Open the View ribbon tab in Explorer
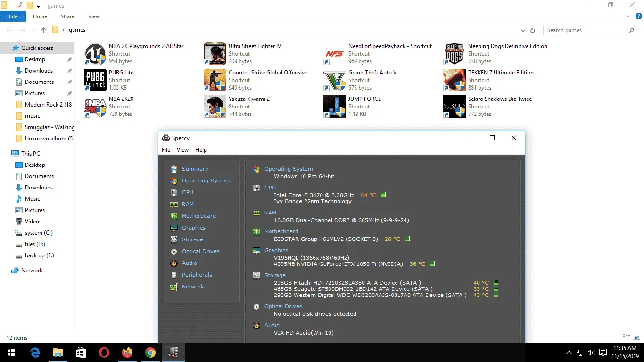Viewport: 644px width, 362px height. 94,16
